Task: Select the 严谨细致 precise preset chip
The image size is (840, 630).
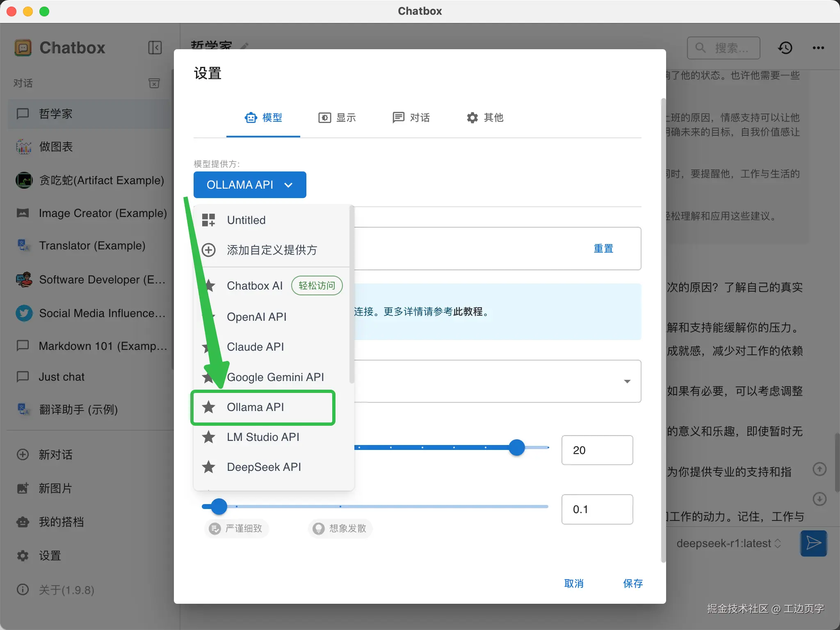Action: click(x=236, y=528)
